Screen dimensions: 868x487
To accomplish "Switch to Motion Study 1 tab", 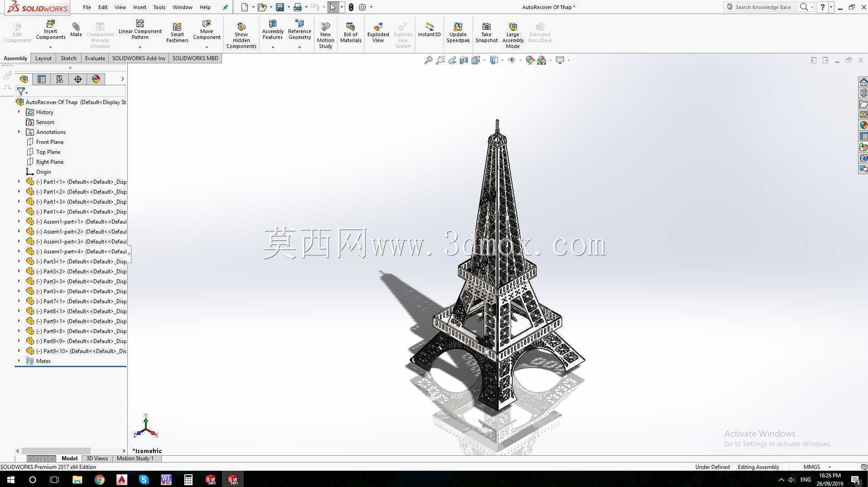I will tap(135, 458).
